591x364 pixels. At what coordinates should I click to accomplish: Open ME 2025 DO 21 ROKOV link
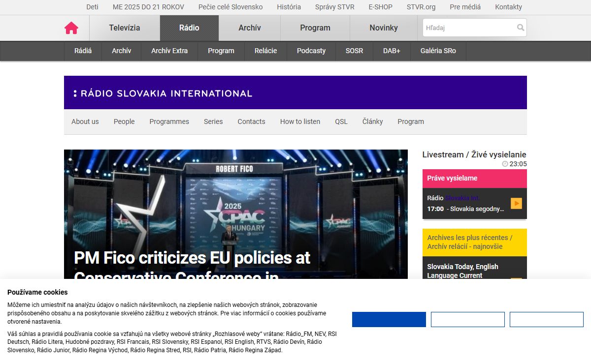[x=148, y=7]
